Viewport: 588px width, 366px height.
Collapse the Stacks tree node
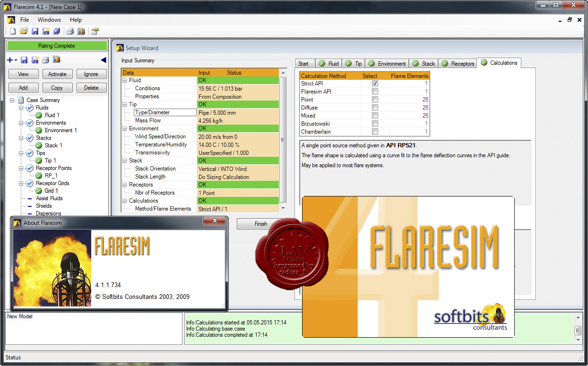tap(21, 138)
